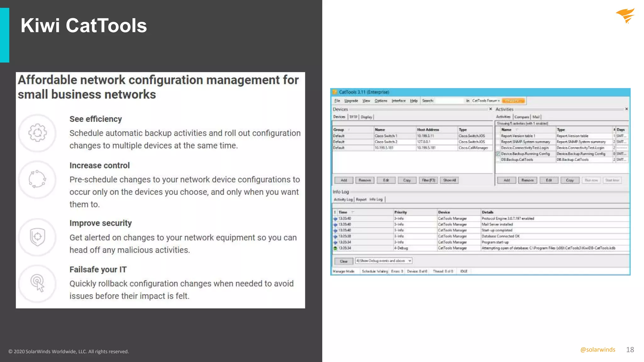Viewport: 644px width, 362px height.
Task: Close the Devices panel with X
Action: click(490, 109)
